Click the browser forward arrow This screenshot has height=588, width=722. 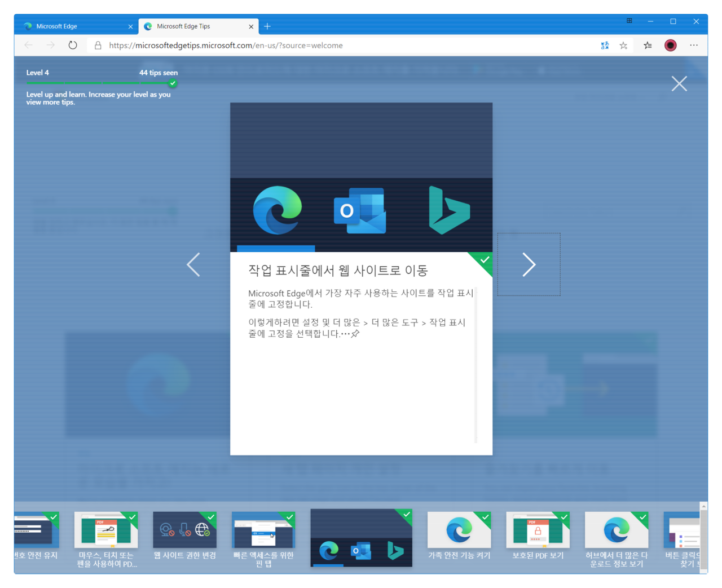[x=51, y=45]
